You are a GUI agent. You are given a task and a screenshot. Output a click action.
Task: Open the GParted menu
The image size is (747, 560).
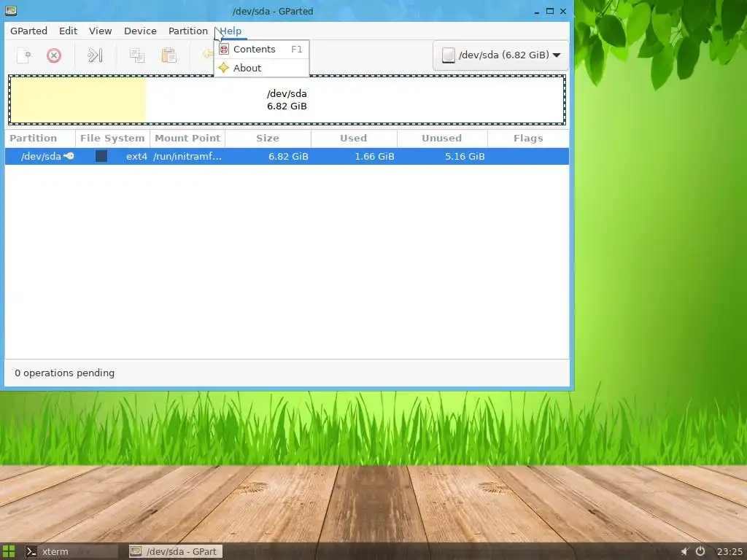pyautogui.click(x=28, y=31)
